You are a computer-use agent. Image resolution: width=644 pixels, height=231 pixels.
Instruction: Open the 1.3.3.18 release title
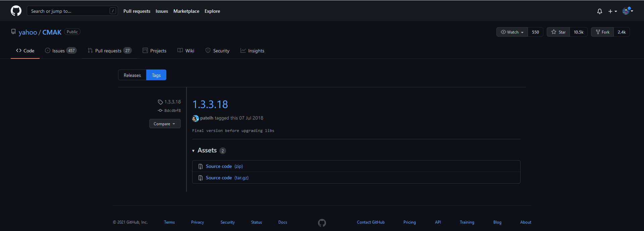210,104
